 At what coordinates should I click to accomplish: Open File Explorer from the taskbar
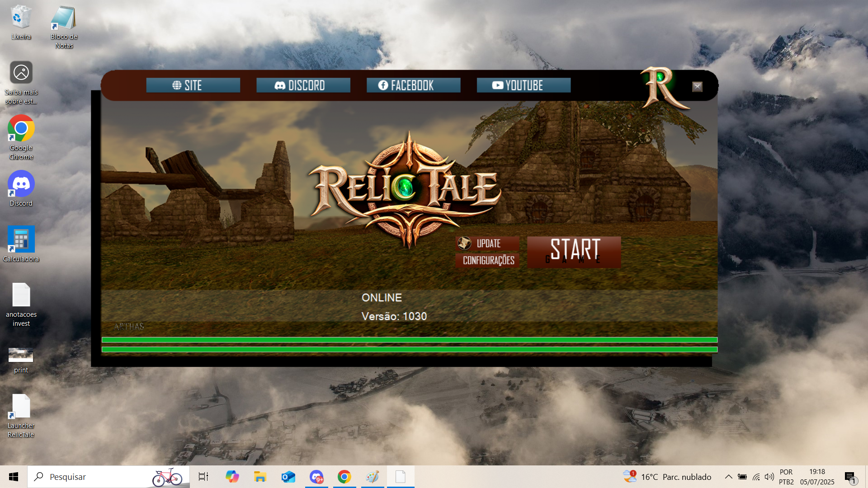pos(260,477)
